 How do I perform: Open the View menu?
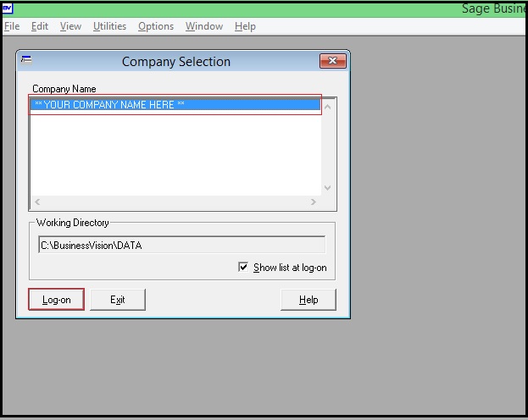[70, 26]
